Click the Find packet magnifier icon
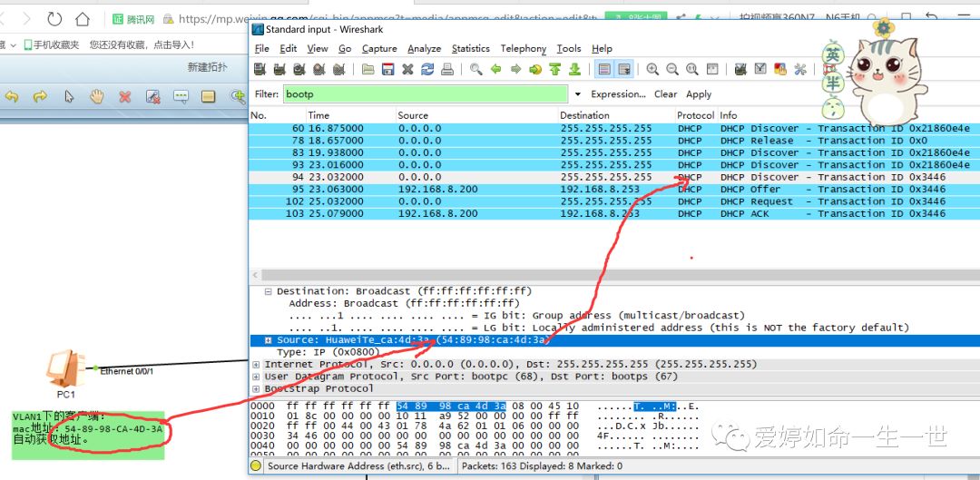 coord(476,69)
